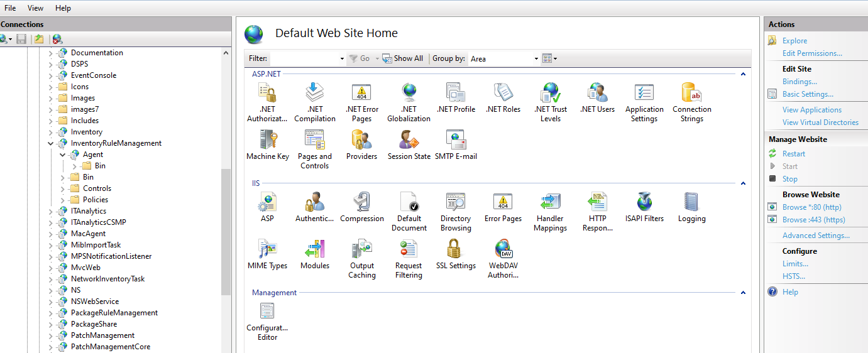Screen dimensions: 868x353
Task: Open WebDAV Authoring Rules feature
Action: click(503, 259)
